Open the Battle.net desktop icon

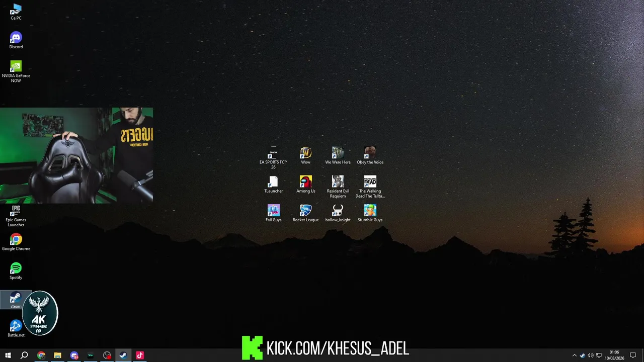click(16, 329)
